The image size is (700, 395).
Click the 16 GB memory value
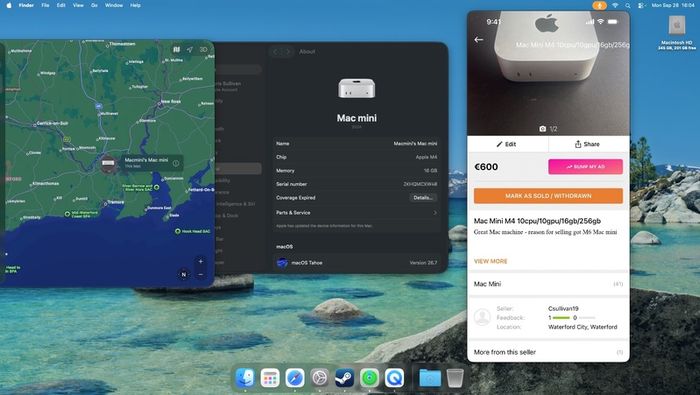click(x=430, y=170)
